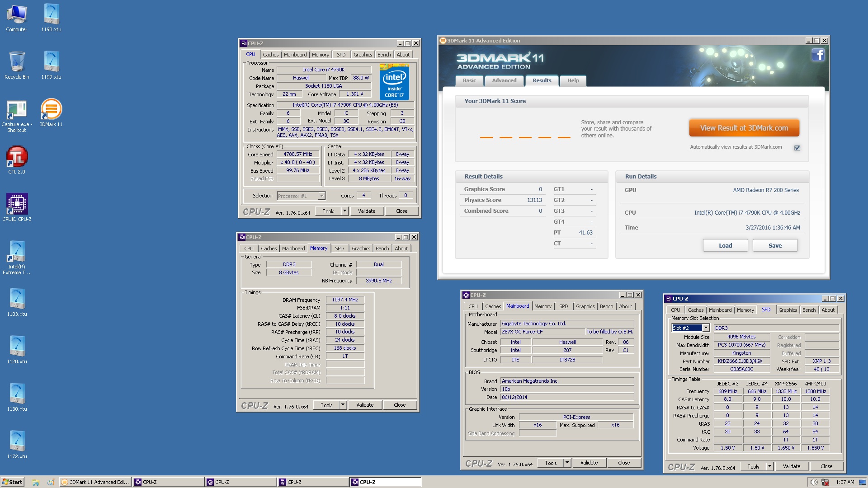Open Caches tab in CPU-Z CPU window

click(270, 55)
